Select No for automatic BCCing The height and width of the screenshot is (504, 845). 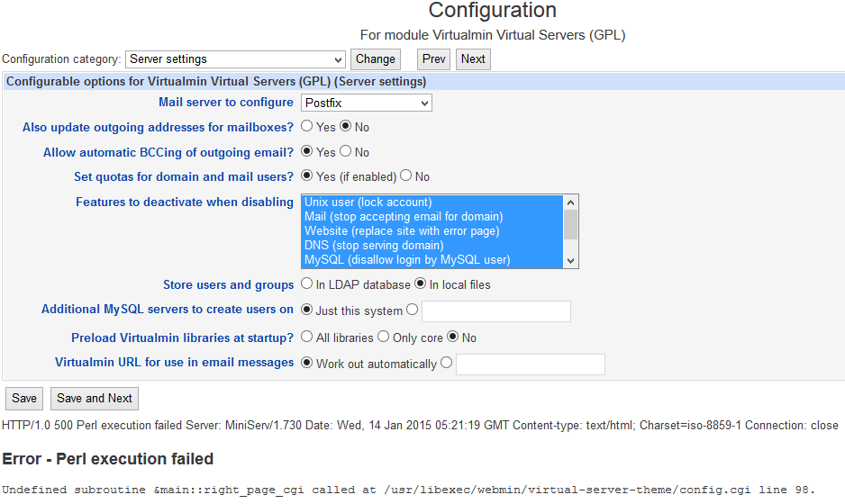tap(345, 151)
